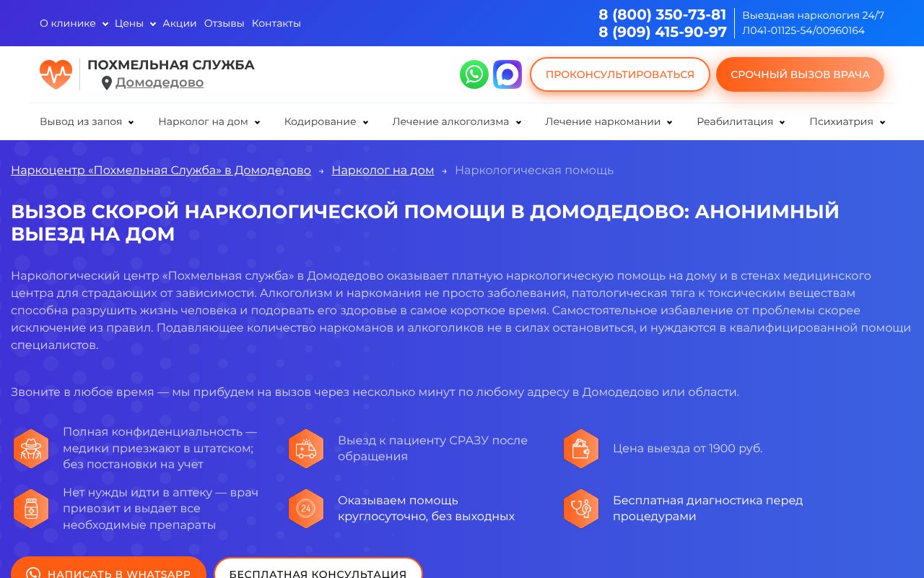924x578 pixels.
Task: Click the 24-hour clock hexagon icon
Action: coord(306,509)
